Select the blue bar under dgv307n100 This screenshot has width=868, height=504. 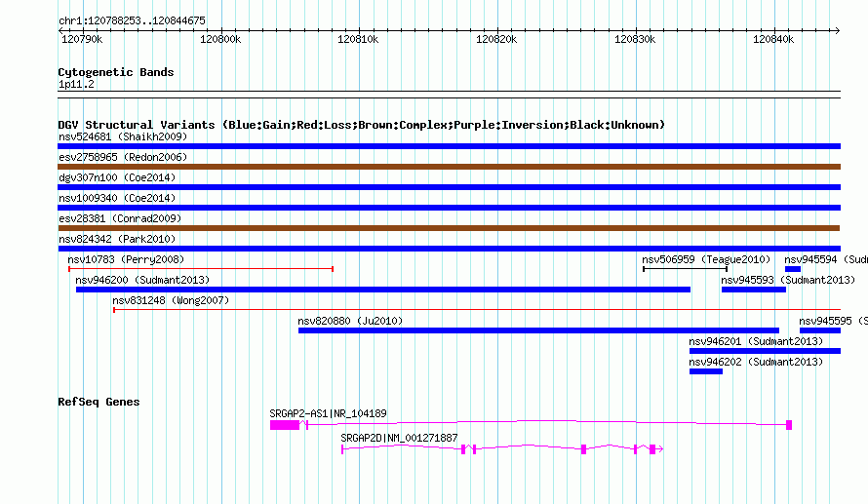449,187
